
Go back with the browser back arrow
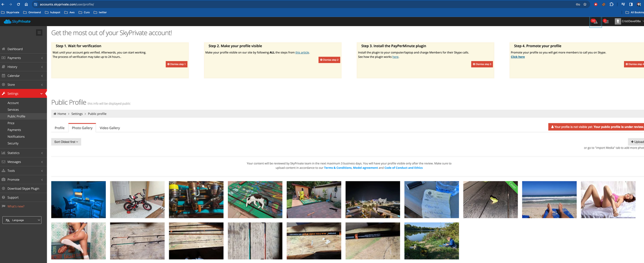coord(3,4)
